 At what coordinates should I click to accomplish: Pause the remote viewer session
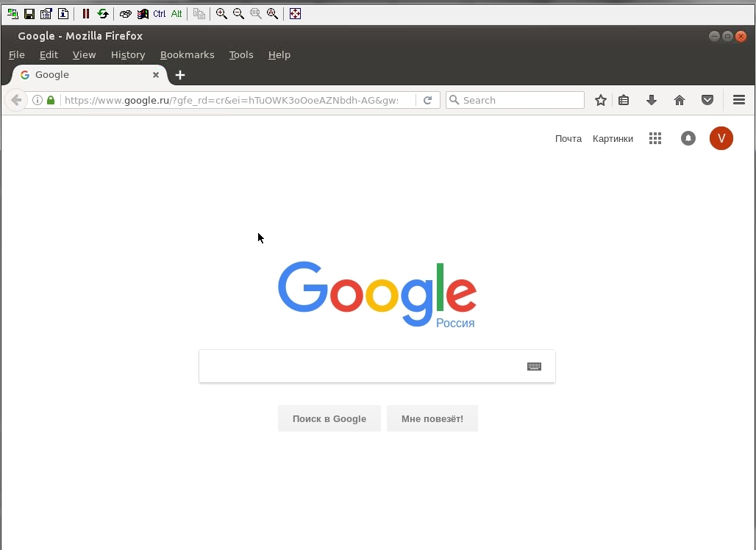(x=86, y=13)
